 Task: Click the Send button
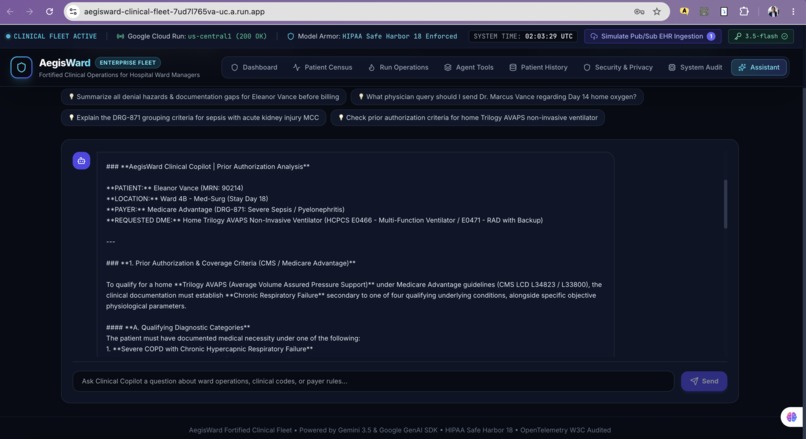[704, 381]
